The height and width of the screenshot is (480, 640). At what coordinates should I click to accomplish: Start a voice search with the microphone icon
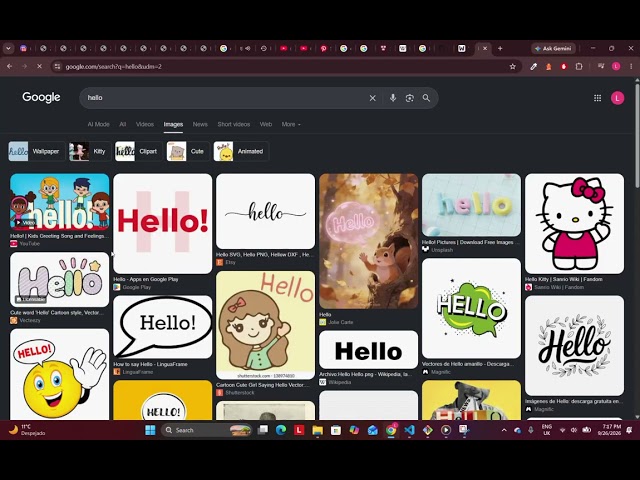pyautogui.click(x=393, y=98)
